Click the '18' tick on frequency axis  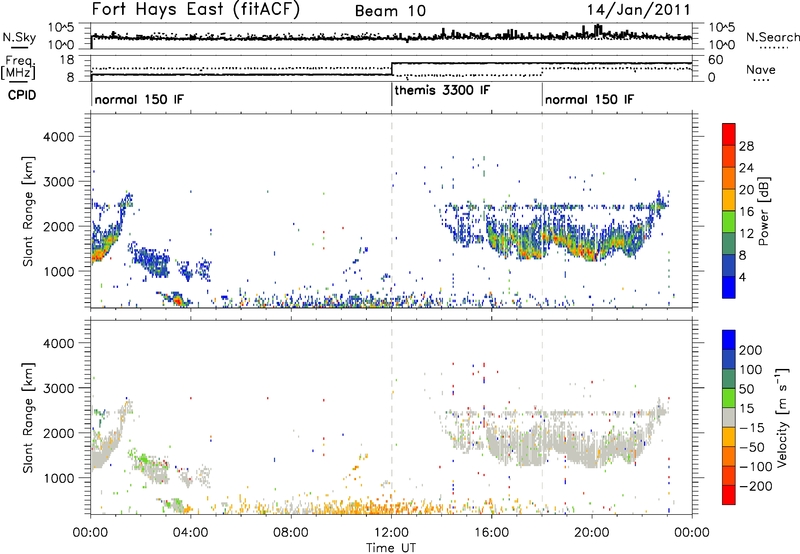67,60
